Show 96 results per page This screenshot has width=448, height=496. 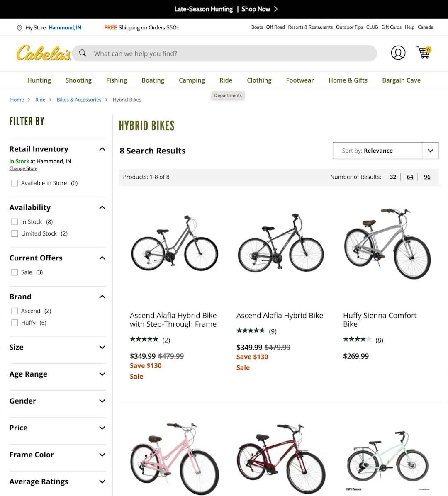tap(427, 177)
